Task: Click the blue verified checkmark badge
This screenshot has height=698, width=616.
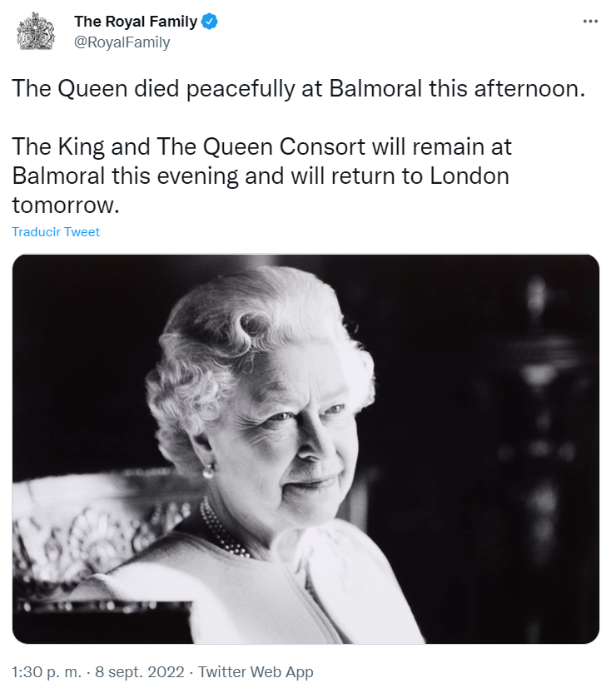Action: point(210,22)
